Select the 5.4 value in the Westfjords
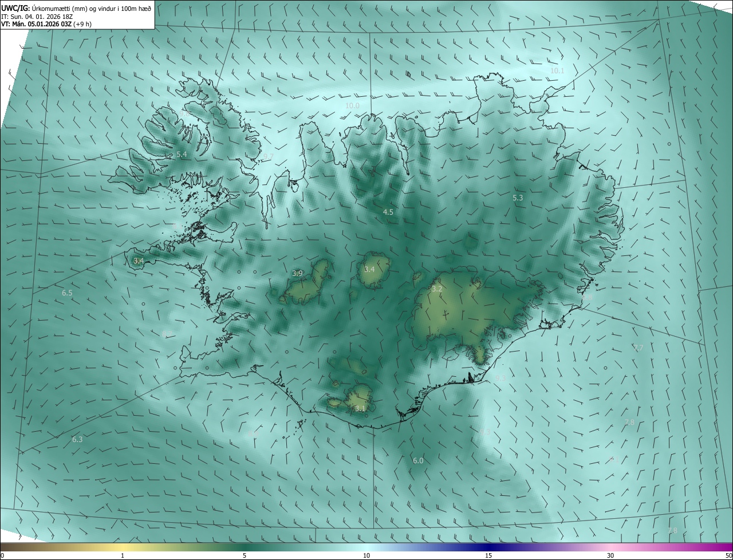The image size is (733, 560). point(182,155)
